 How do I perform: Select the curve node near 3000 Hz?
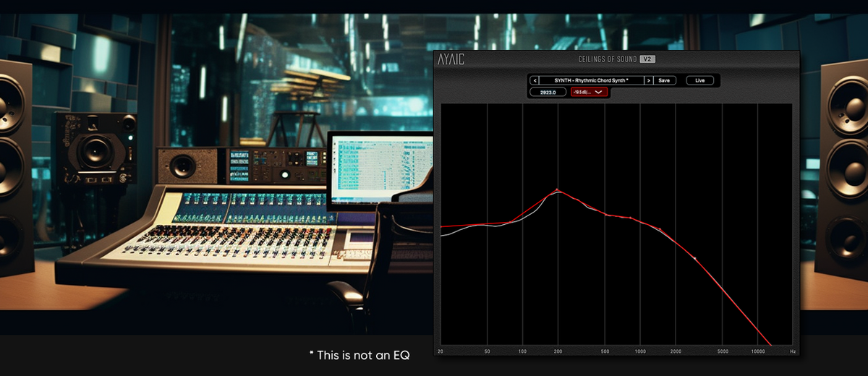tap(694, 258)
